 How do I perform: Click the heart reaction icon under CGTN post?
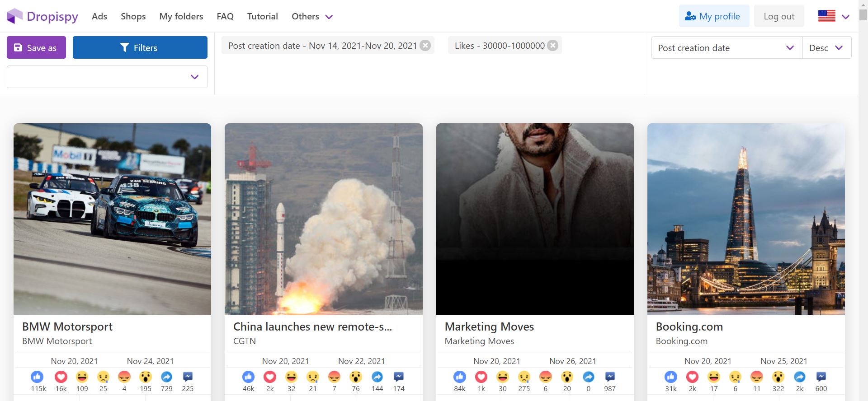click(270, 377)
